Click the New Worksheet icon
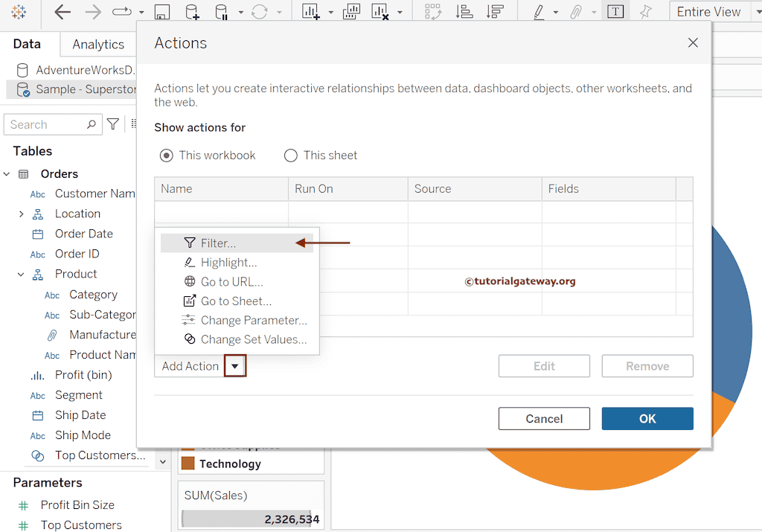This screenshot has height=532, width=762. [310, 12]
